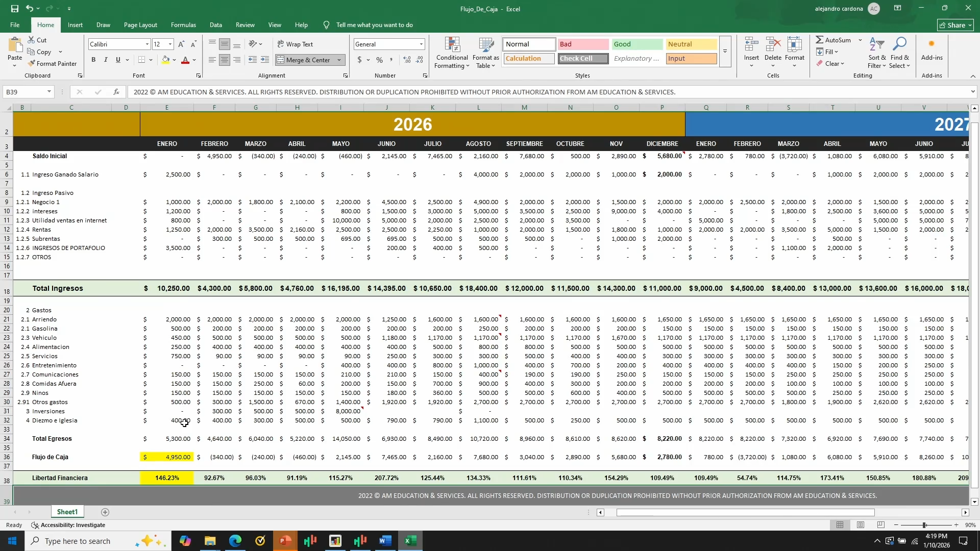Click the Insert Function fx icon

click(x=116, y=92)
